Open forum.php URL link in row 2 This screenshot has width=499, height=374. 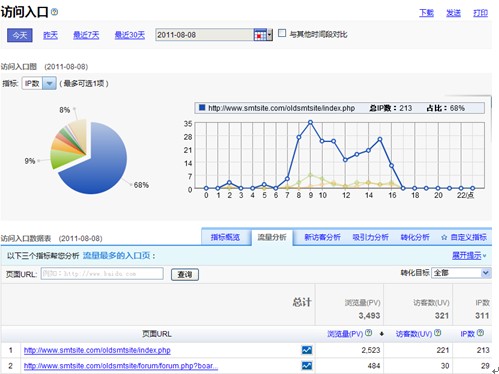pos(121,366)
